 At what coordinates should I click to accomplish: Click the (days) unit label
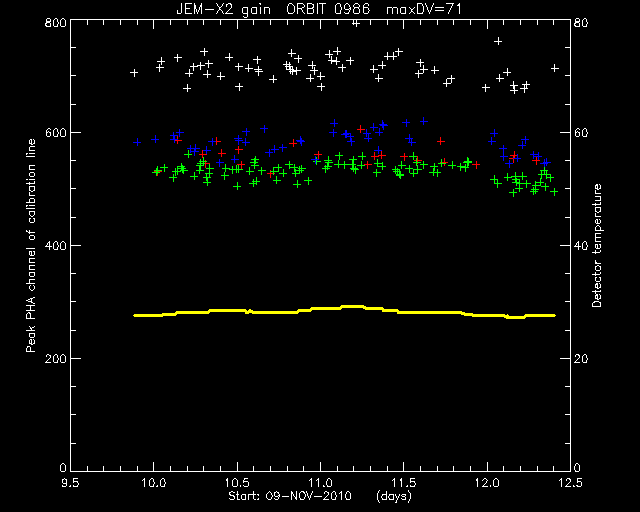(x=394, y=496)
